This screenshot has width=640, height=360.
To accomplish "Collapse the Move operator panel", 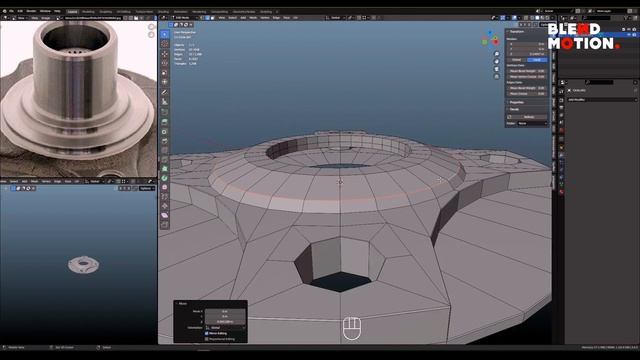I will [182, 304].
